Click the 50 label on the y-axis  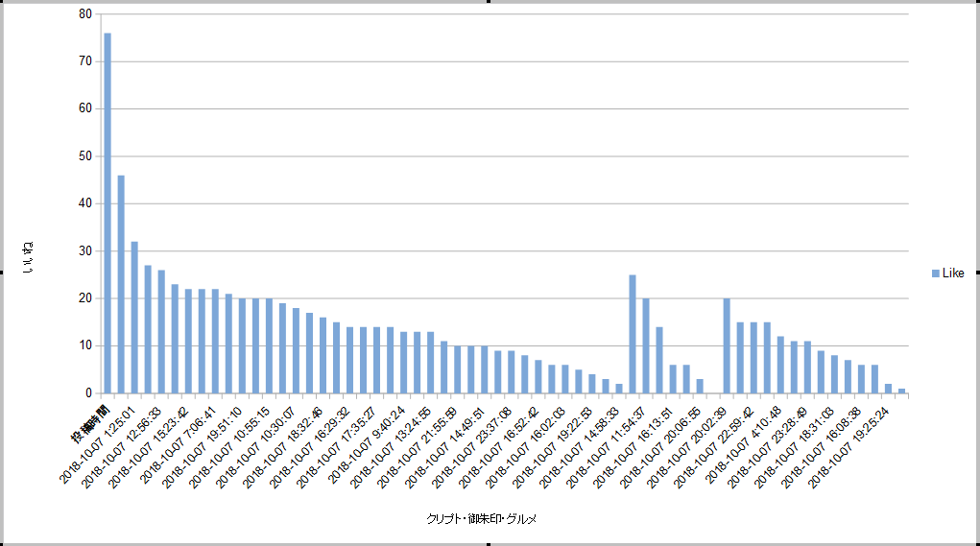pos(84,156)
